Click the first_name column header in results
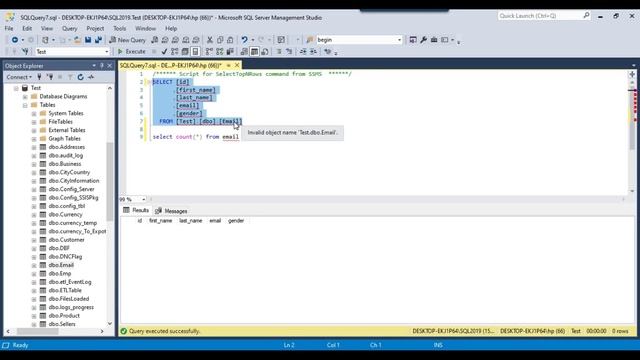Viewport: 640px width, 360px height. point(160,221)
